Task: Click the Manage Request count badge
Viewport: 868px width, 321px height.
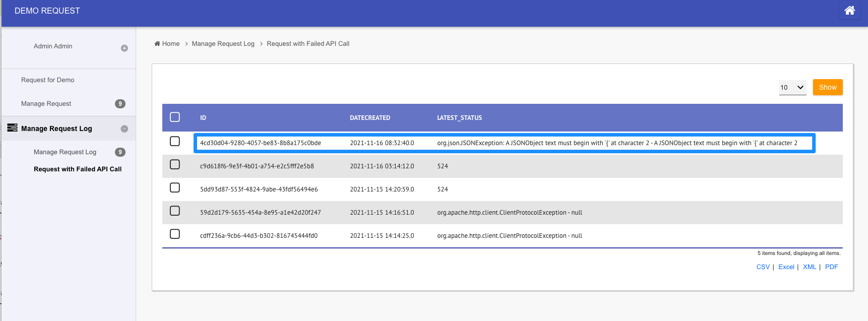Action: (x=120, y=104)
